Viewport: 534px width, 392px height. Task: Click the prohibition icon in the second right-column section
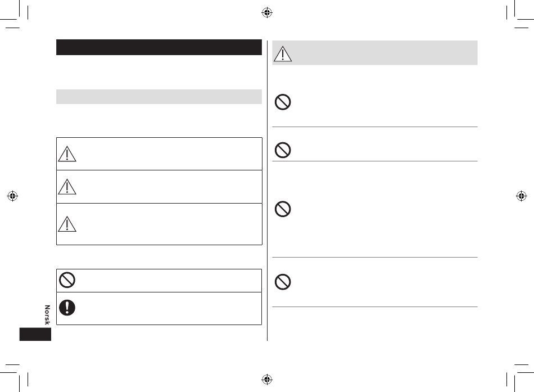283,150
